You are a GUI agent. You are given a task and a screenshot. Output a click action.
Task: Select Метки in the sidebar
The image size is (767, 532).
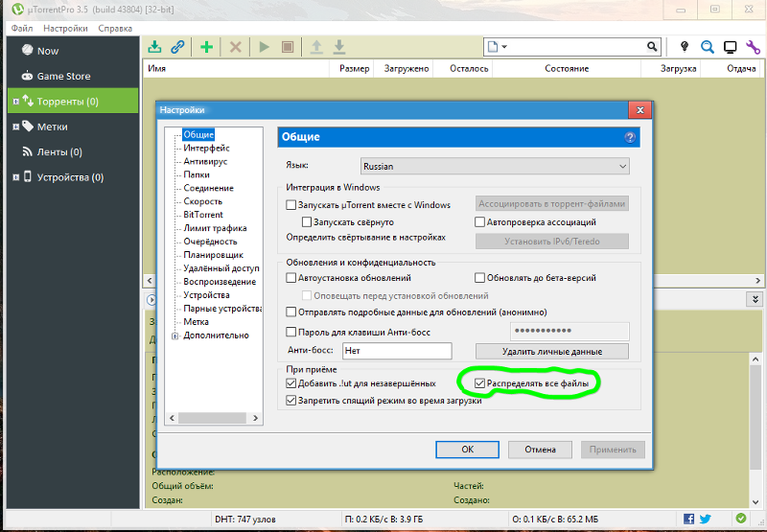[74, 127]
